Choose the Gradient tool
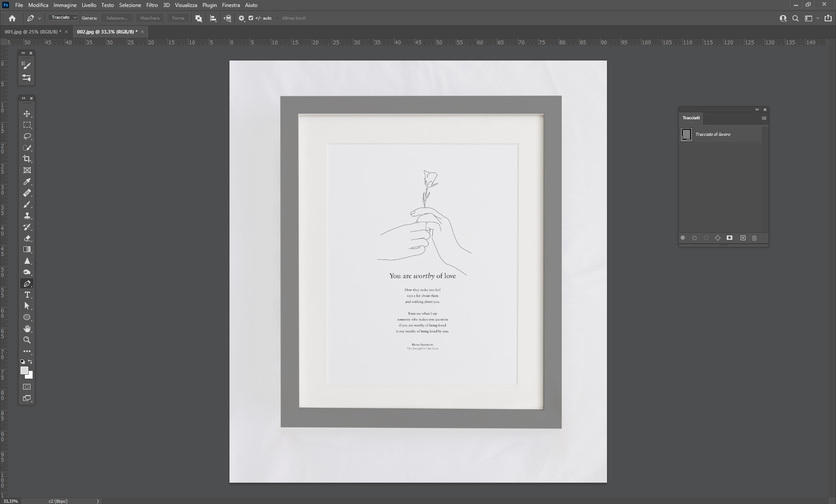The height and width of the screenshot is (504, 836). coord(27,249)
